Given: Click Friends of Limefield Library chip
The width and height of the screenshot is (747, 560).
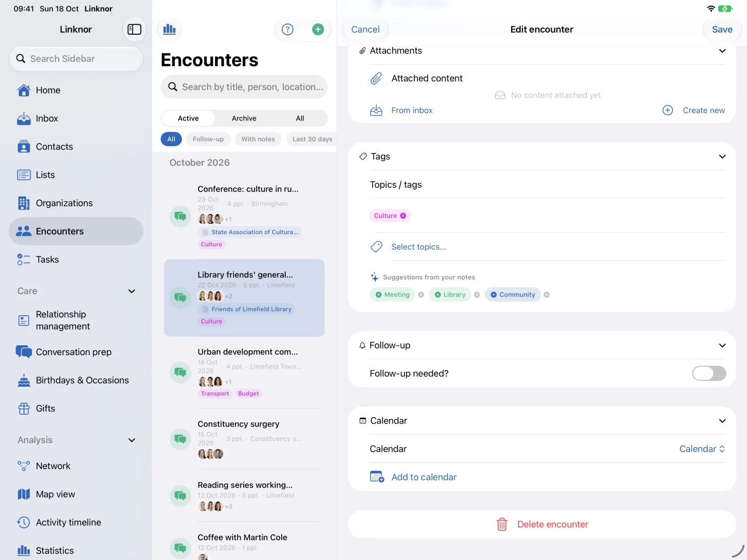Looking at the screenshot, I should tap(247, 309).
